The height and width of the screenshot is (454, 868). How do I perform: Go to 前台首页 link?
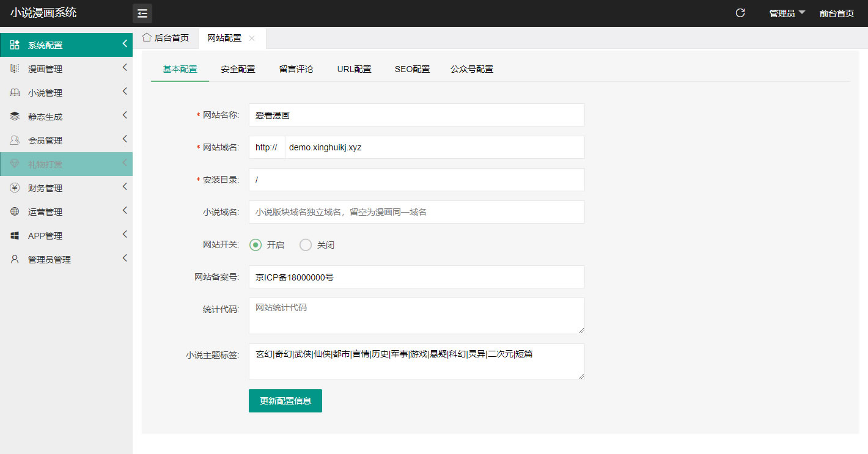[837, 13]
